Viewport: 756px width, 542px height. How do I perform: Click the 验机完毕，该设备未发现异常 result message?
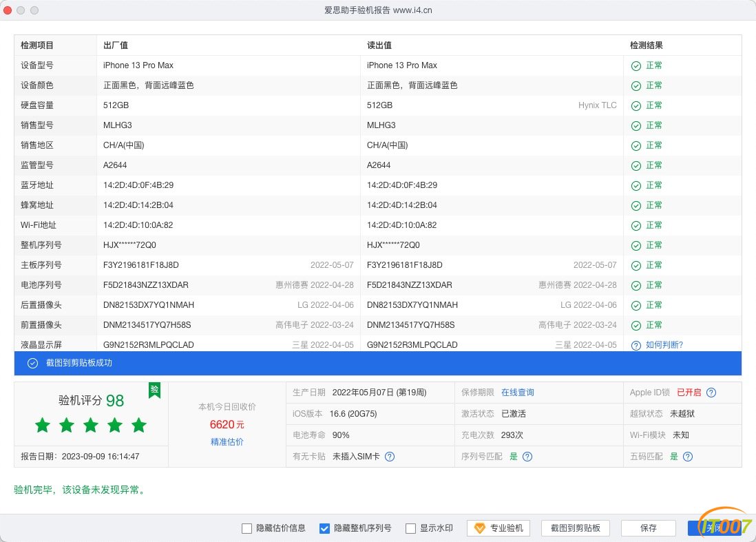point(81,490)
